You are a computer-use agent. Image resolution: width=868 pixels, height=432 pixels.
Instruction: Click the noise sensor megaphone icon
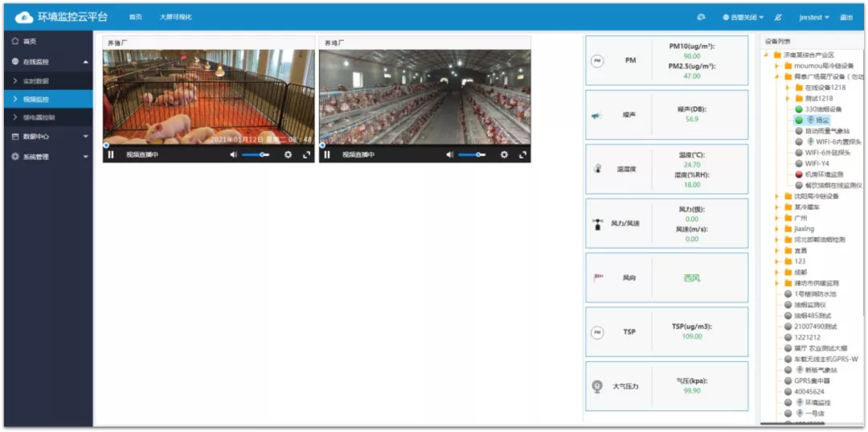596,116
